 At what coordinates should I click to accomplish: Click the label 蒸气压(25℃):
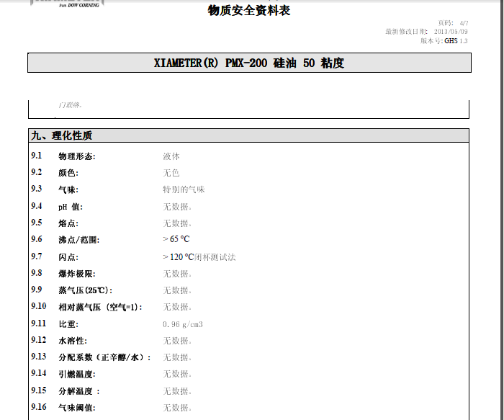click(x=86, y=290)
